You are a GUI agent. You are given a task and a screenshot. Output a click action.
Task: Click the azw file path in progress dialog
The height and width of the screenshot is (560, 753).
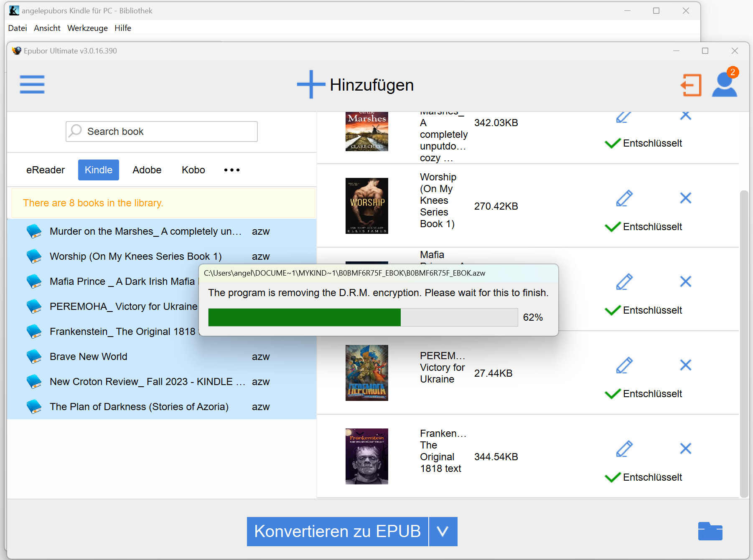point(344,273)
